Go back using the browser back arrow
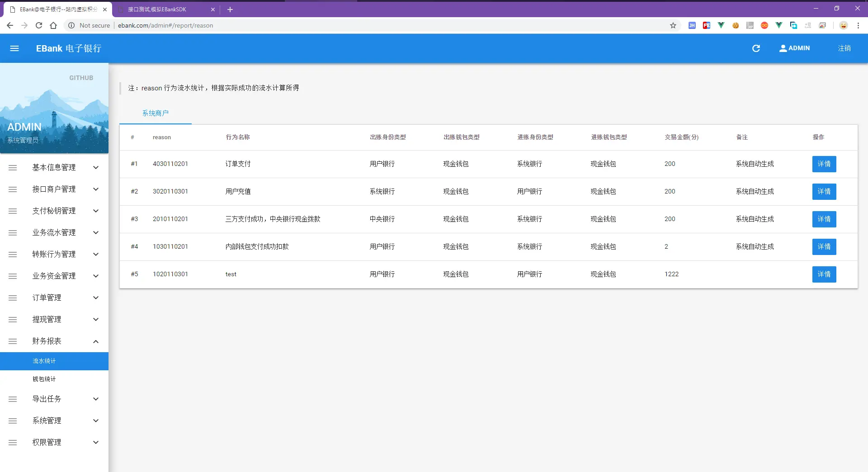 pos(10,25)
